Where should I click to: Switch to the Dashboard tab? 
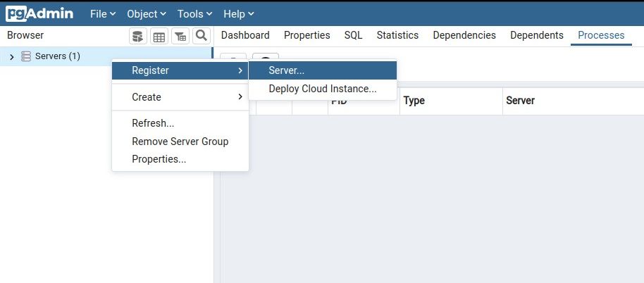pyautogui.click(x=245, y=35)
